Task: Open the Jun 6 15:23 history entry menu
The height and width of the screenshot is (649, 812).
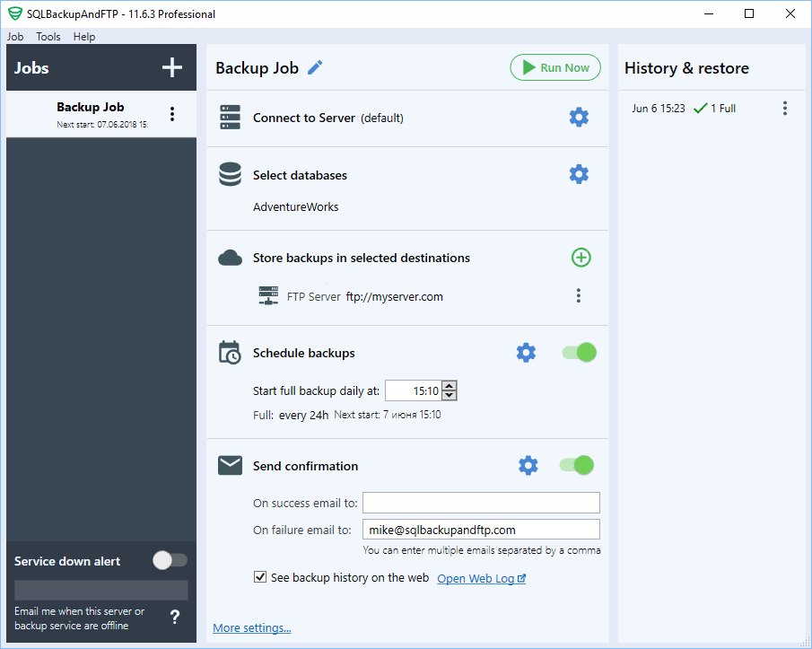Action: tap(784, 109)
